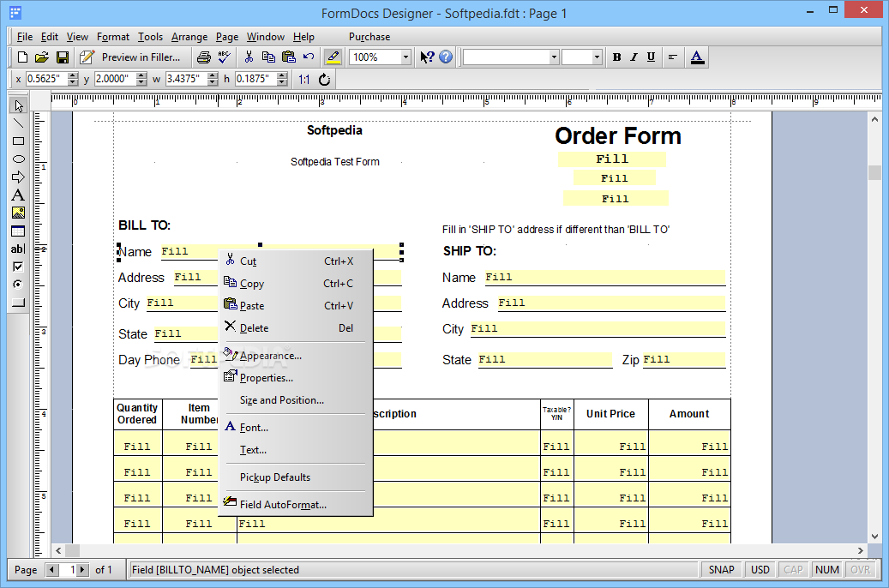Select the text field (ab|) tool
Screen dimensions: 889x588
click(x=18, y=249)
